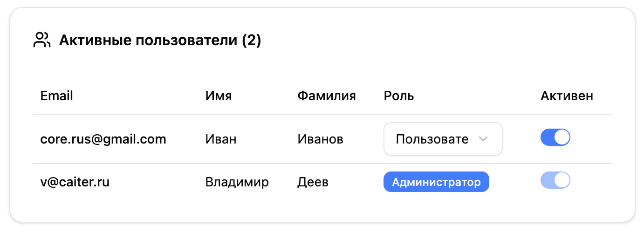Screen dimensions: 644x233
Task: Click the Роль column header
Action: click(x=399, y=96)
